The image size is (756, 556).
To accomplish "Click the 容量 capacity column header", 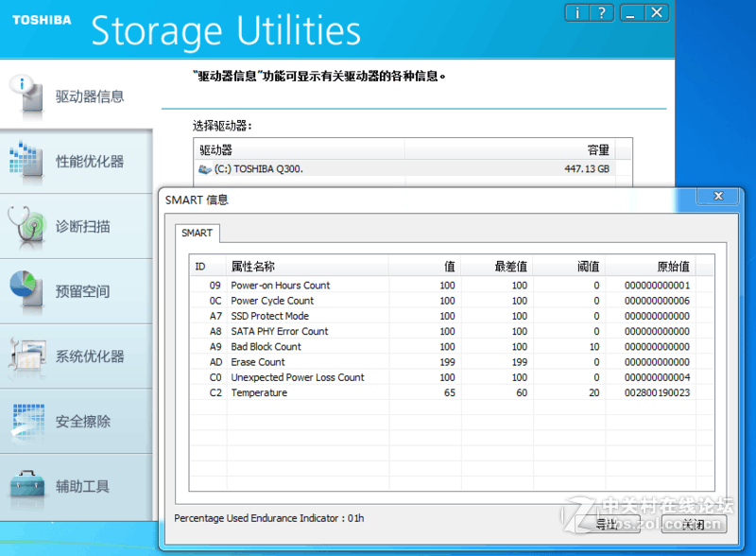I will [x=599, y=150].
